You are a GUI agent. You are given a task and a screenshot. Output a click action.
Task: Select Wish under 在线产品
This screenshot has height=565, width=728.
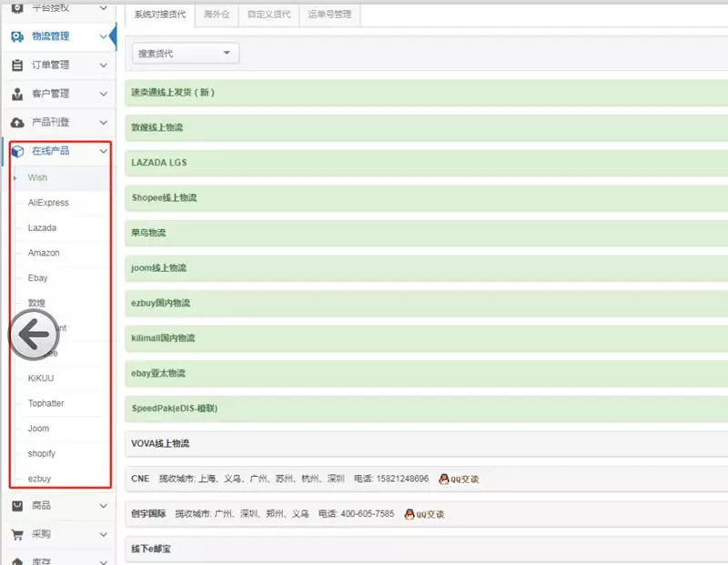point(36,177)
